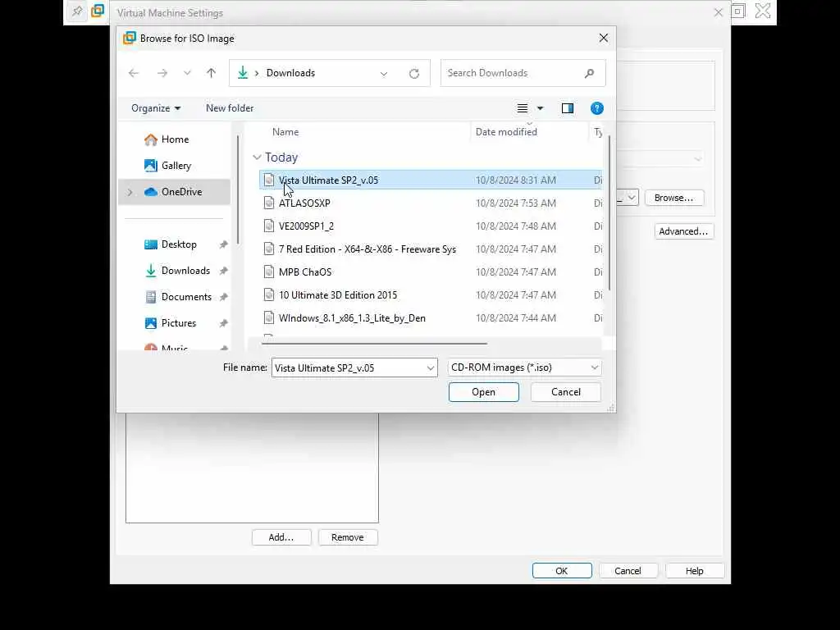Expand the address bar history dropdown
This screenshot has width=840, height=630.
tap(384, 73)
